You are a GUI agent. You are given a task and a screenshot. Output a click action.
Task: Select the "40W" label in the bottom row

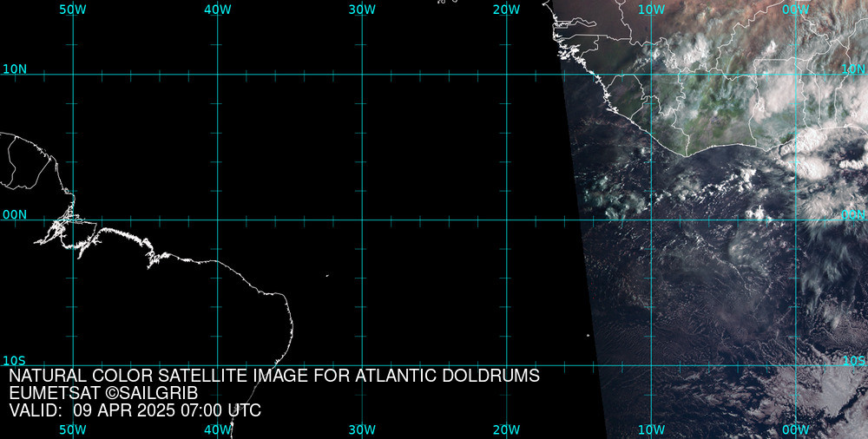tap(218, 429)
